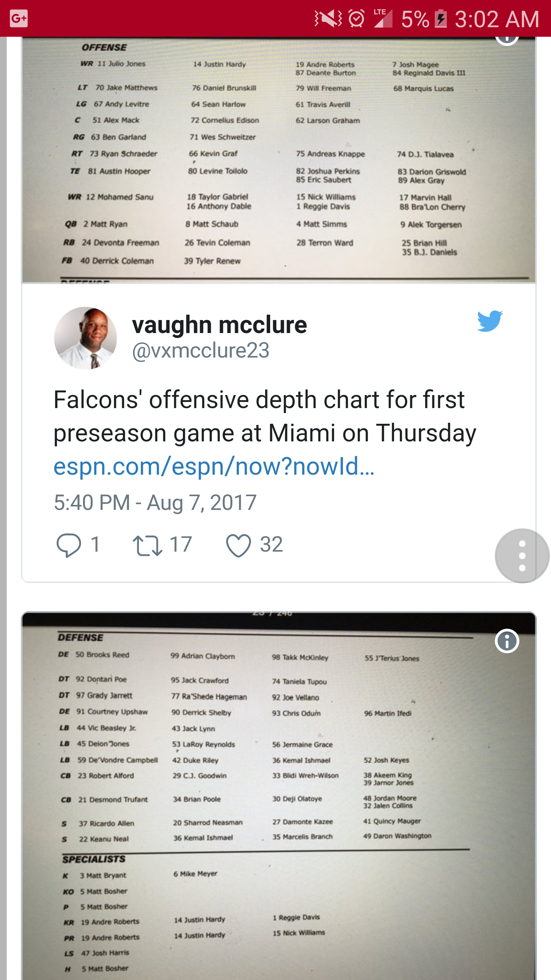Tap the alarm clock status icon

357,18
